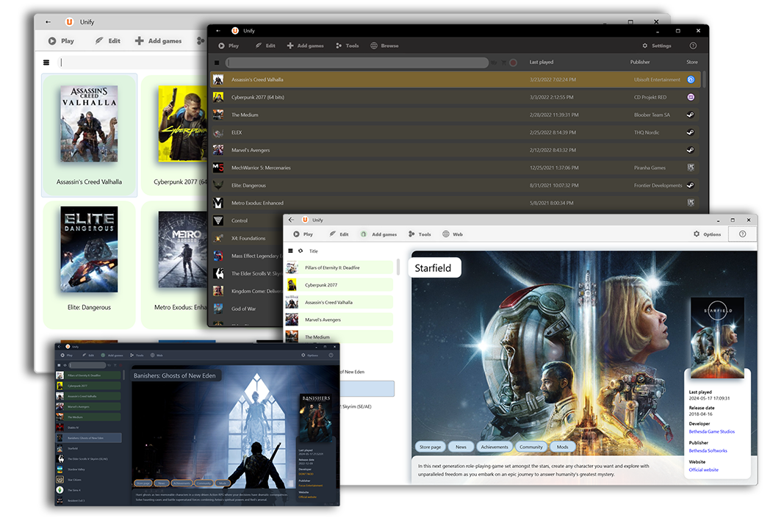Click Play in the Starfield window toolbar
The image size is (773, 532).
click(303, 234)
